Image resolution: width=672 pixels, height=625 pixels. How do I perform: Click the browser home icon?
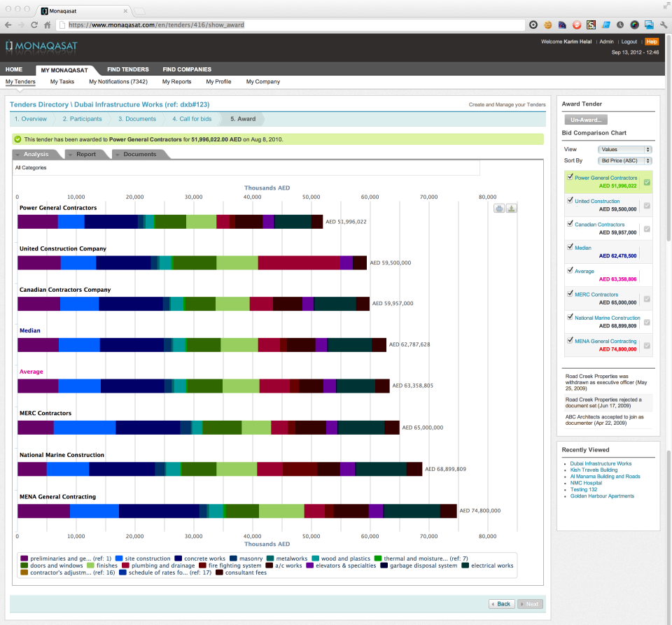pos(47,24)
